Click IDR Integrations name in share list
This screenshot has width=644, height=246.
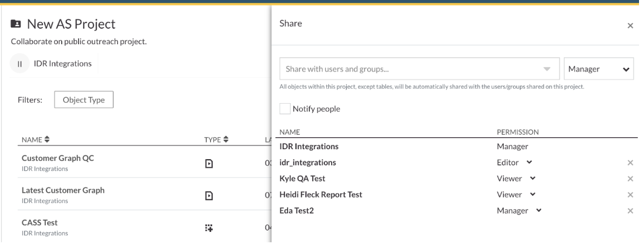click(x=309, y=147)
